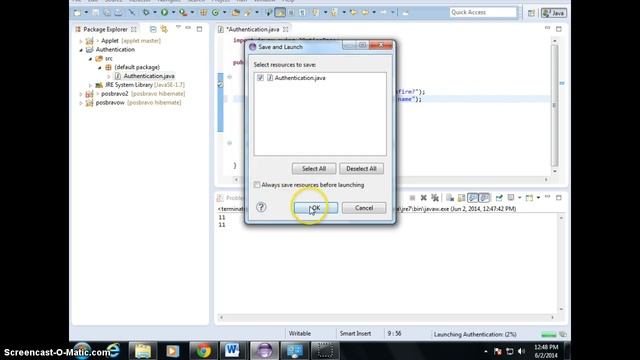Toggle Authentication.java checkbox in save list

(260, 78)
